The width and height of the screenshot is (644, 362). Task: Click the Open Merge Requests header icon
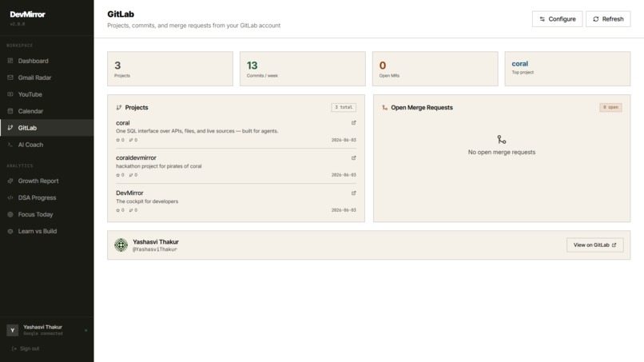pos(384,108)
